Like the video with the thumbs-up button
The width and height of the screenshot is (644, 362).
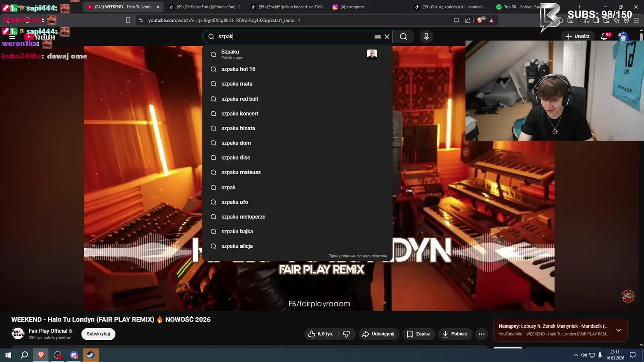pos(320,334)
